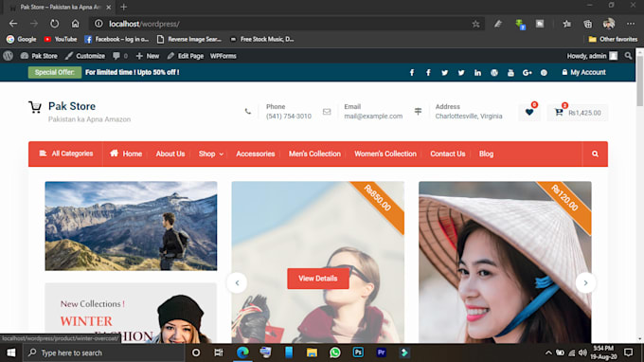Visit the LinkedIn social icon

tap(477, 73)
